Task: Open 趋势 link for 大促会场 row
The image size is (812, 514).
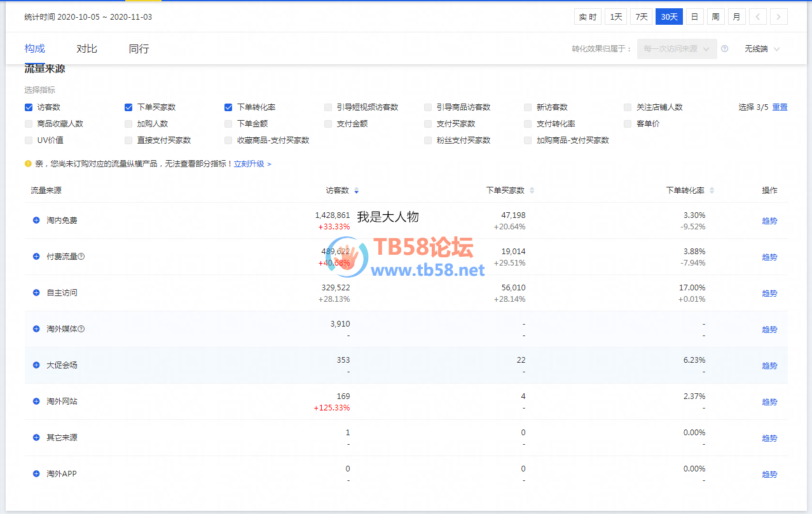Action: pos(769,366)
